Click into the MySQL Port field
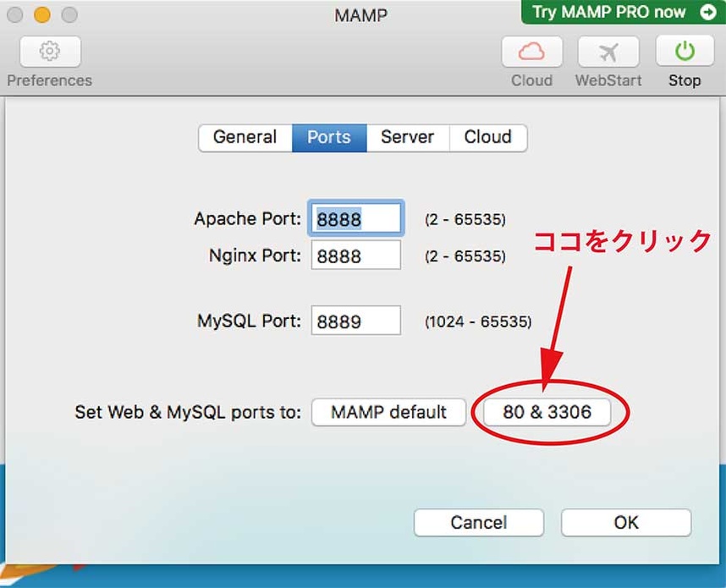 point(356,321)
